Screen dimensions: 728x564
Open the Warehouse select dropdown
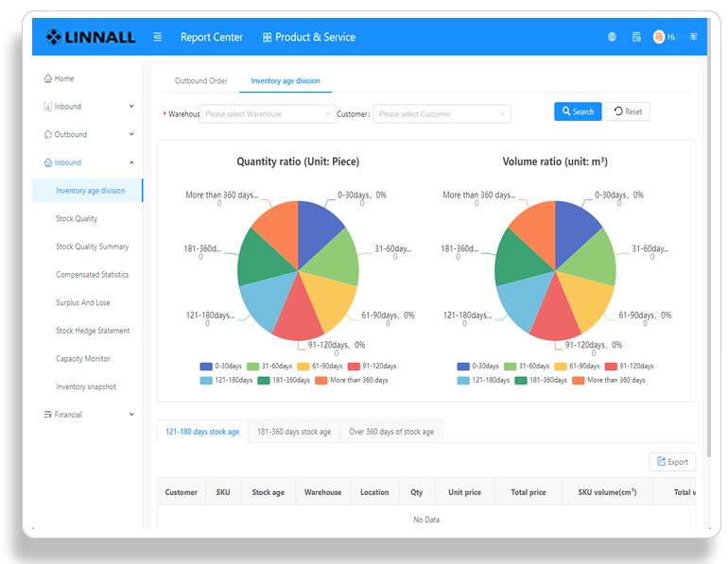269,114
